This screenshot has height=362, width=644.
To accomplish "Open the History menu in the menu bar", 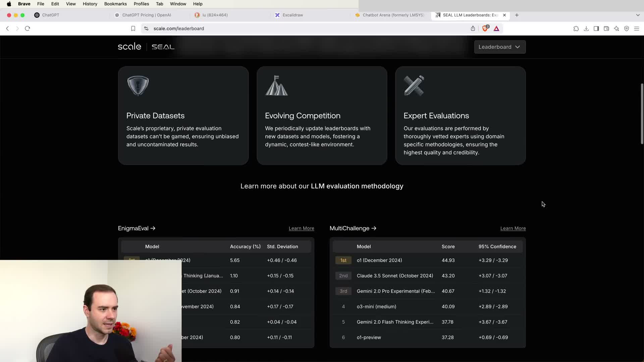I will click(x=90, y=4).
